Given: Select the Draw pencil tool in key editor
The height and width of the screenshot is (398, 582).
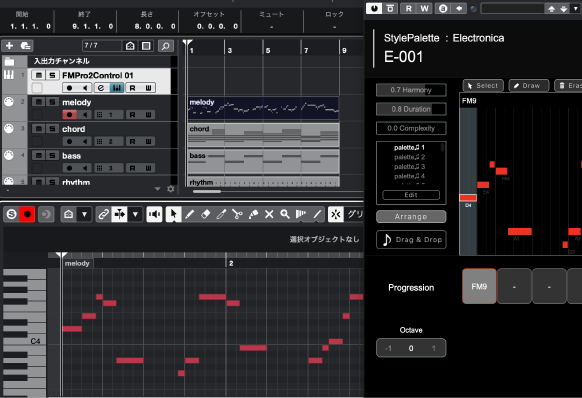Looking at the screenshot, I should pyautogui.click(x=189, y=214).
